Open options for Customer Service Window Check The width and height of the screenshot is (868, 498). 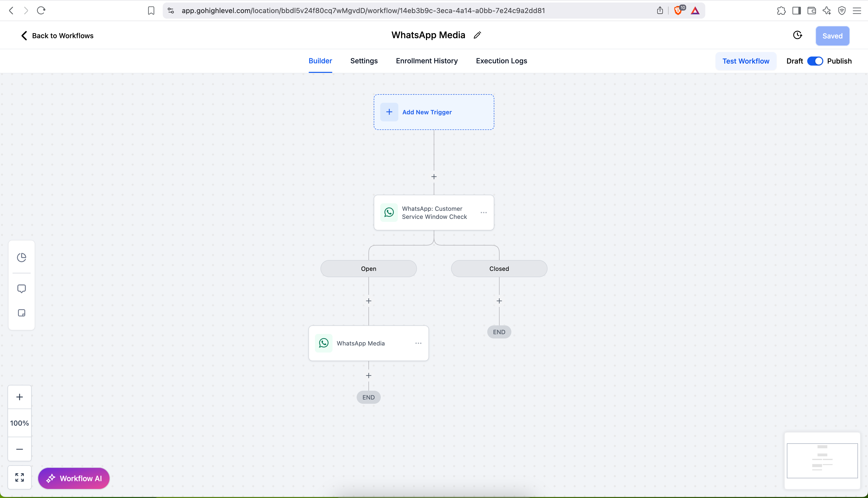point(483,212)
